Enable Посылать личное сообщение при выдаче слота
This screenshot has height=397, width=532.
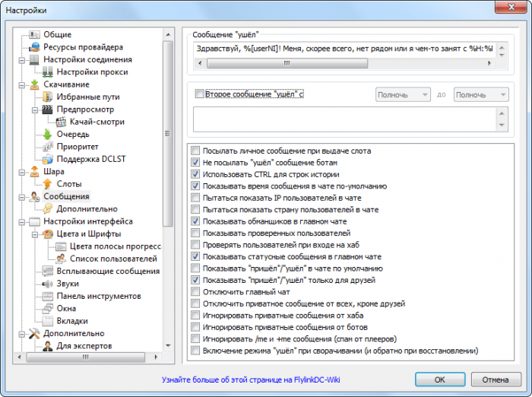coord(197,151)
